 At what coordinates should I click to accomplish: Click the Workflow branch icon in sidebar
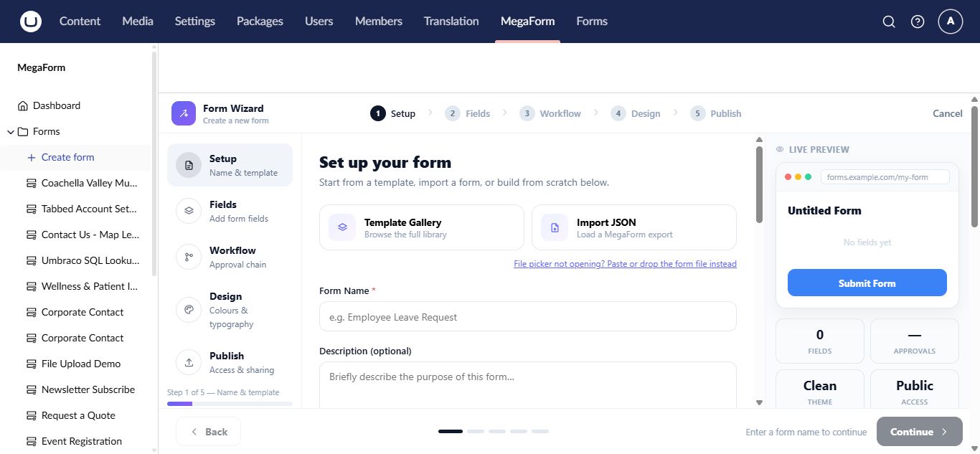tap(189, 257)
